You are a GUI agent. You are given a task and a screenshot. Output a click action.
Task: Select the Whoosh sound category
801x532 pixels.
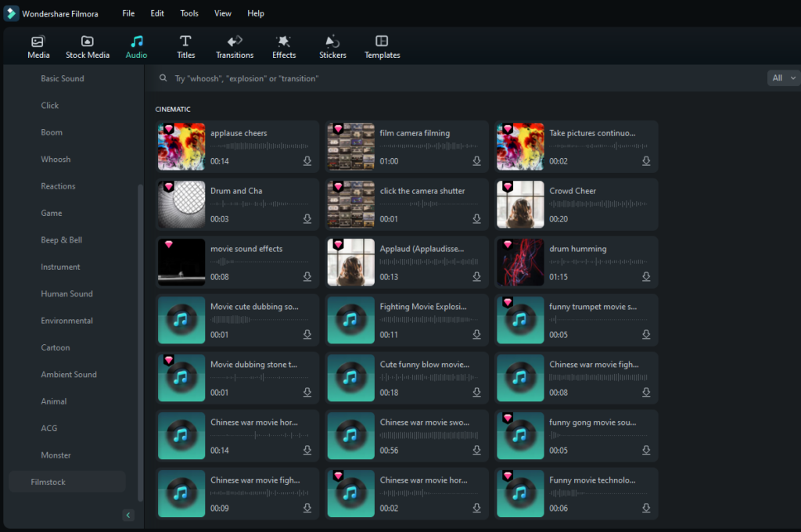point(56,159)
